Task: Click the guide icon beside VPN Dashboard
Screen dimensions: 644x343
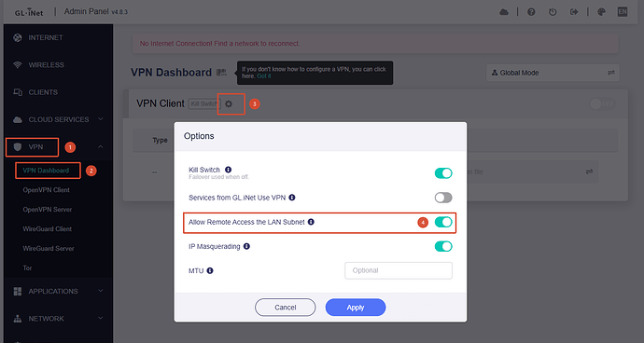Action: 222,73
